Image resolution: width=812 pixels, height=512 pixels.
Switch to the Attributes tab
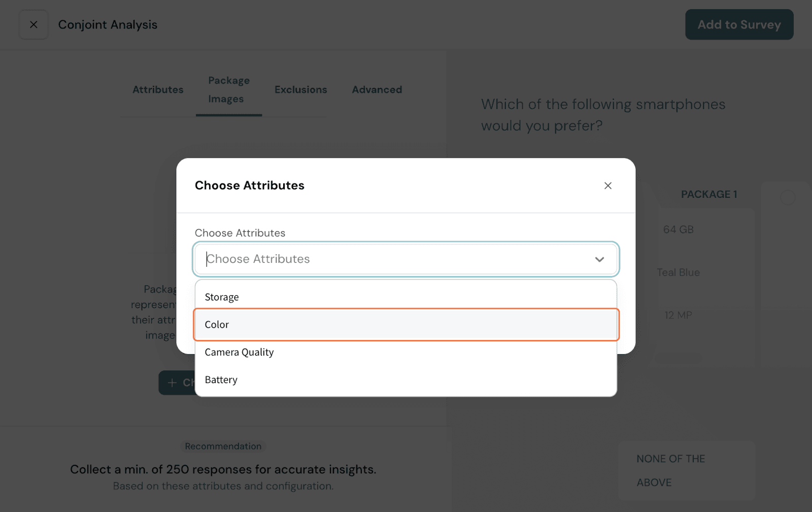158,90
